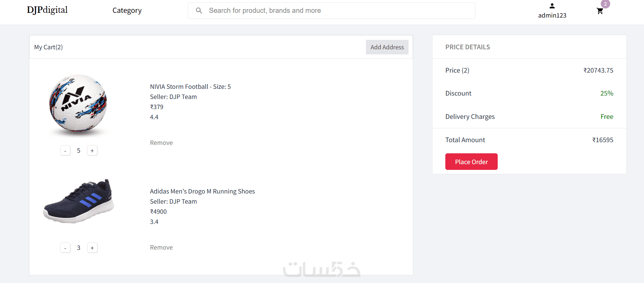The height and width of the screenshot is (283, 644).
Task: Remove Adidas running shoes from cart
Action: click(x=161, y=248)
